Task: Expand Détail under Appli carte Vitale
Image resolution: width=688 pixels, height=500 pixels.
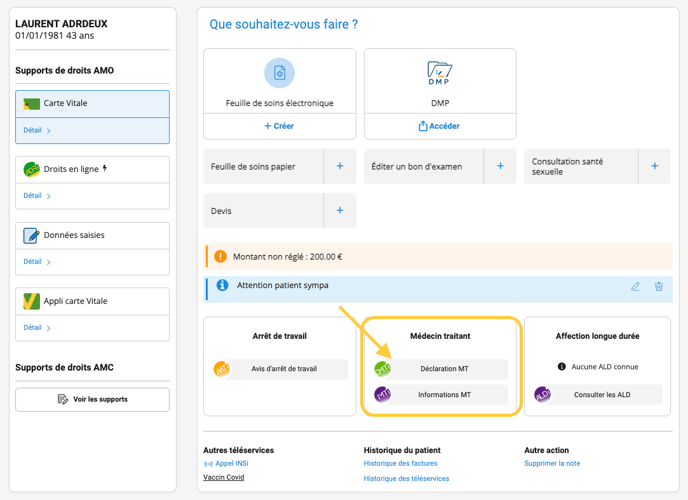Action: click(37, 328)
